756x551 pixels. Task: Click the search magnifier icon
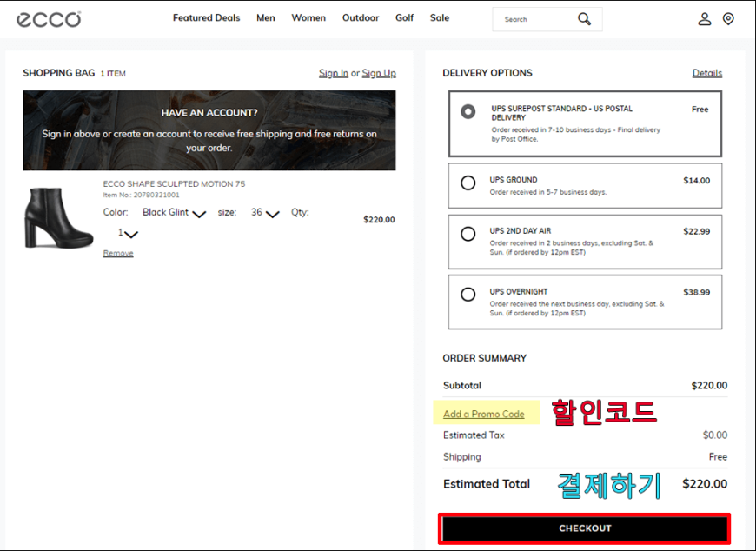tap(584, 19)
